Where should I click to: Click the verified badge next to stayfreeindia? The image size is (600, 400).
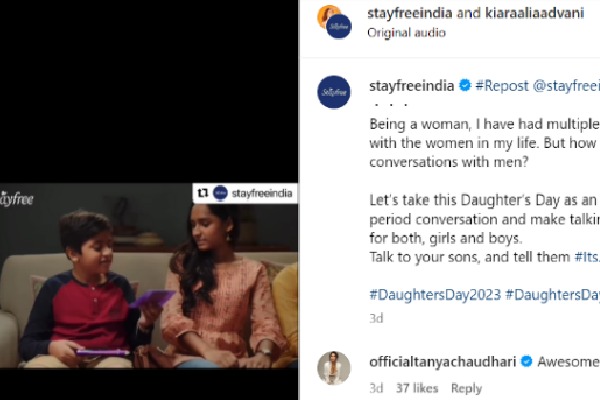[x=464, y=86]
